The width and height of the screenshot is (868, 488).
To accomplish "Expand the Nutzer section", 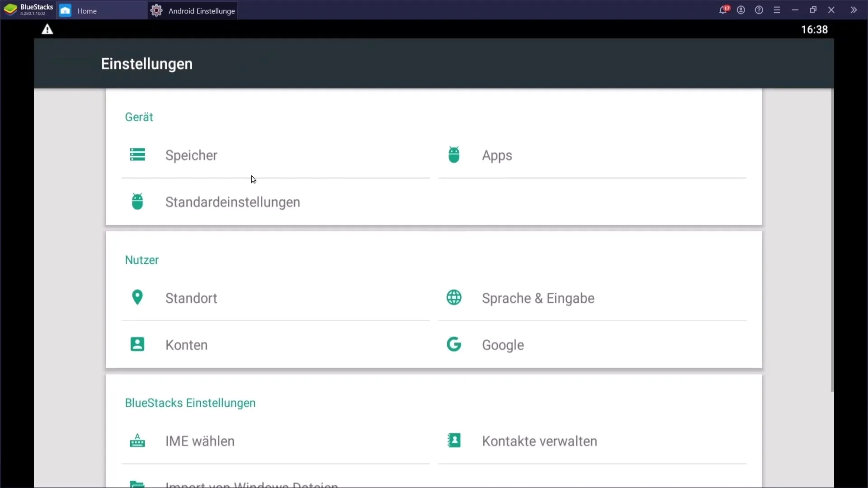I will (142, 259).
